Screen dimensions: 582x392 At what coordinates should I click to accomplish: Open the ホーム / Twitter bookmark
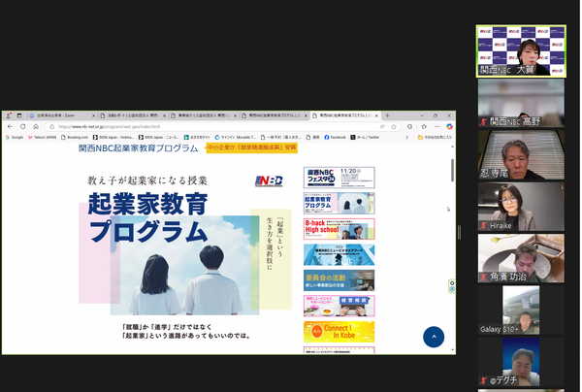365,138
